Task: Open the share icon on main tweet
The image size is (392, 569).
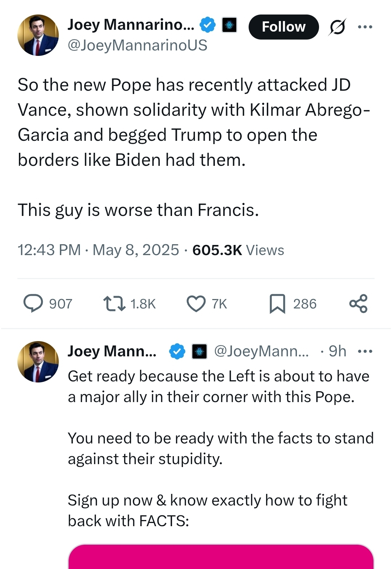Action: click(x=358, y=304)
